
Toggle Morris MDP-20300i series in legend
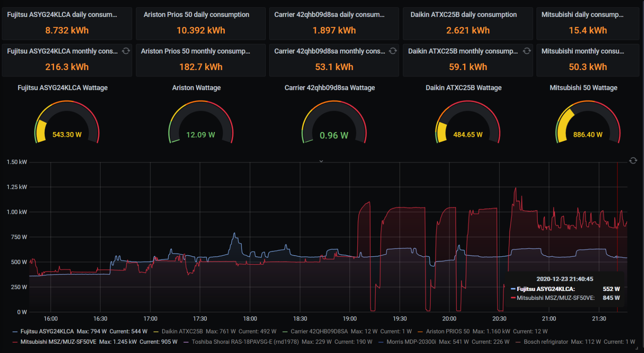411,342
